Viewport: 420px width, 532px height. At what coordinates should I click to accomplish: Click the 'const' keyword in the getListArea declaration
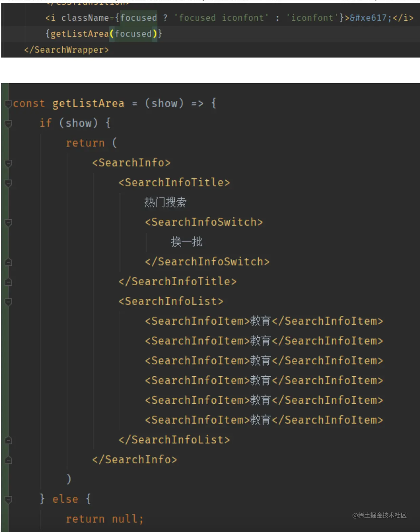[x=29, y=104]
